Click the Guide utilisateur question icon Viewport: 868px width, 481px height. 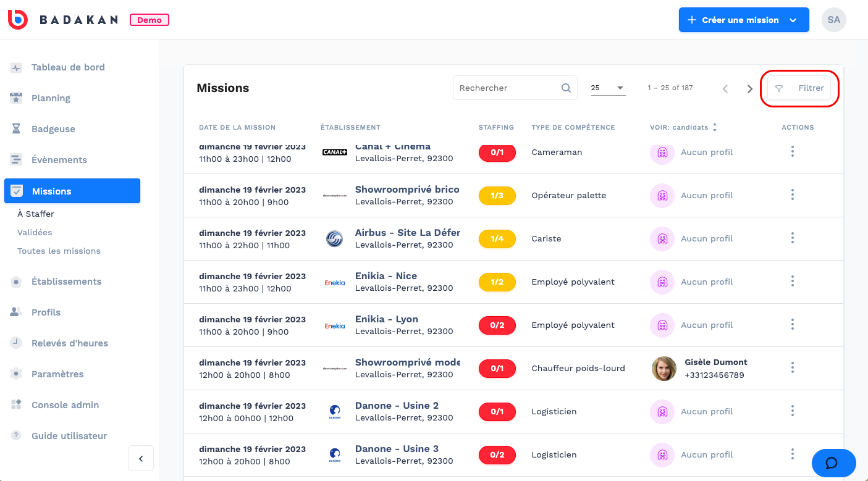(17, 436)
